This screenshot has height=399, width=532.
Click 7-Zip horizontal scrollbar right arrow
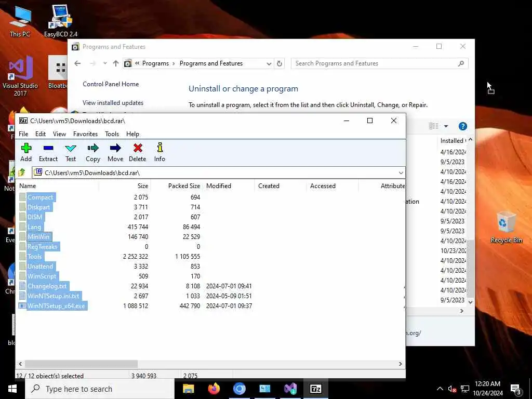click(401, 364)
